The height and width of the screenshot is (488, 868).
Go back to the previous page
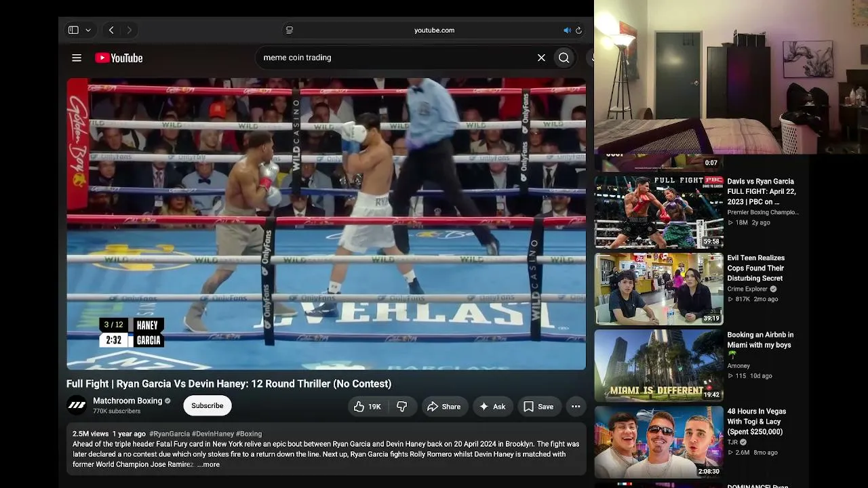pos(111,30)
